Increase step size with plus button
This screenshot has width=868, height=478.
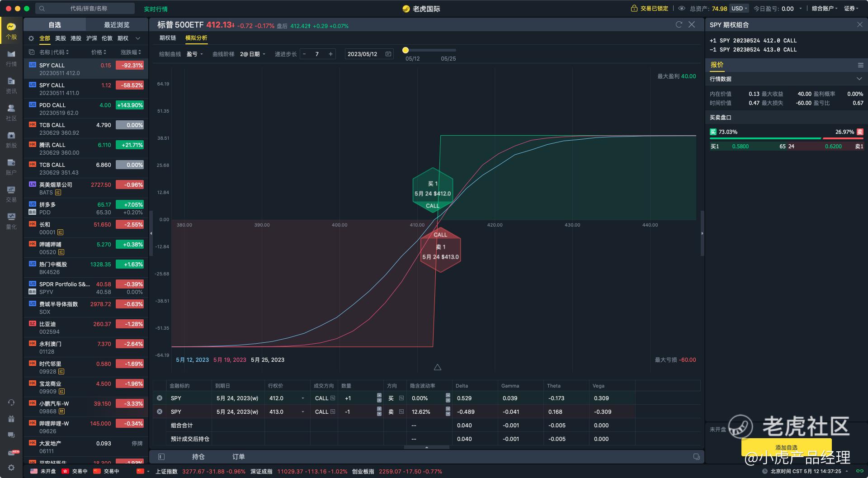(330, 54)
